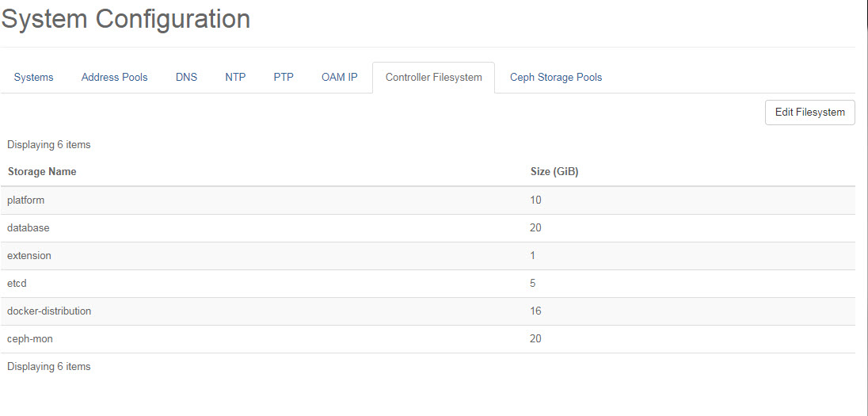The image size is (868, 416).
Task: Select the database storage row
Action: pyautogui.click(x=29, y=228)
